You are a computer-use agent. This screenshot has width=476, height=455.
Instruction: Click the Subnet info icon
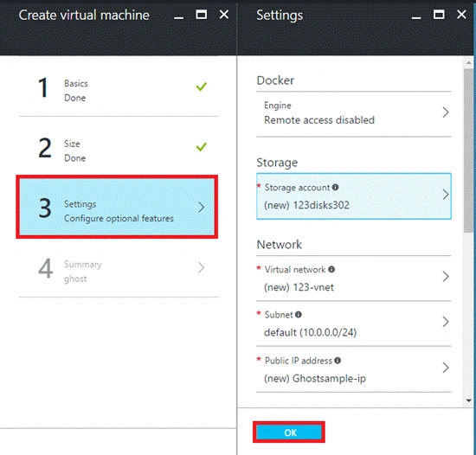pos(299,315)
